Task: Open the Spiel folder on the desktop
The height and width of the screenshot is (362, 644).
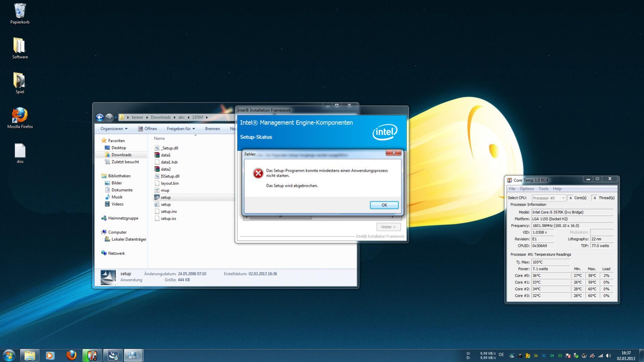Action: (x=20, y=83)
